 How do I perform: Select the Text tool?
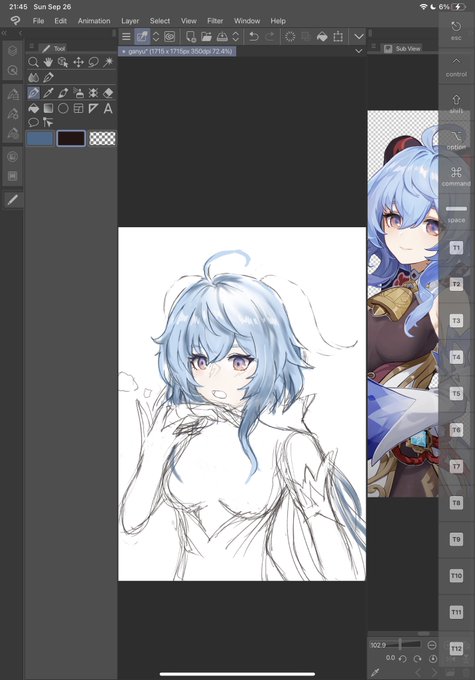(x=108, y=108)
